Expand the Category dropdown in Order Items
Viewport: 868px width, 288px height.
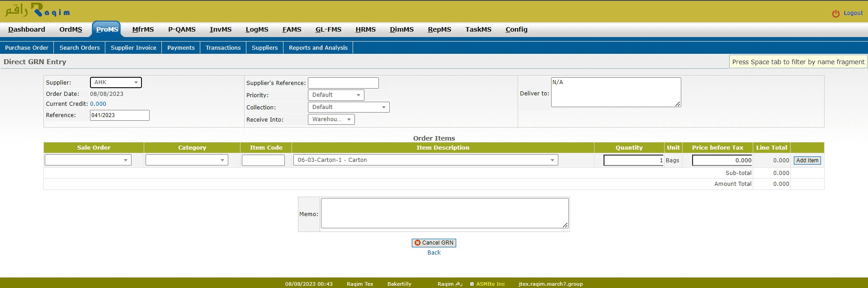pyautogui.click(x=187, y=160)
